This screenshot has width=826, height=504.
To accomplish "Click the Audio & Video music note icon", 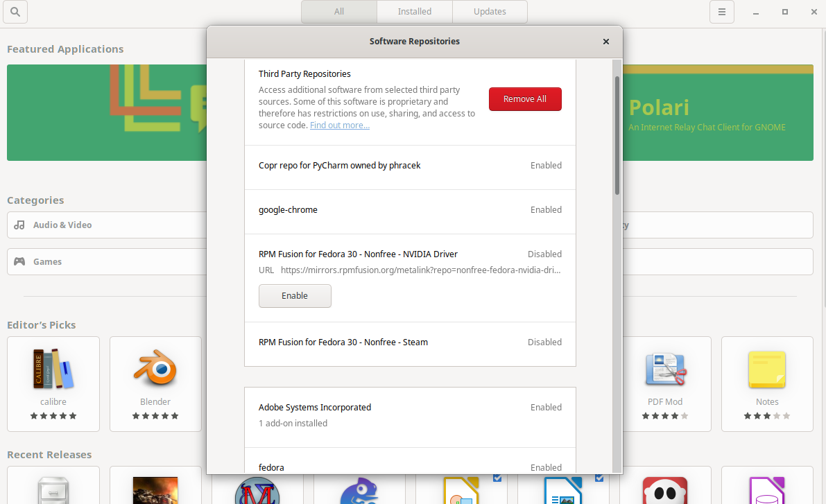I will 19,225.
